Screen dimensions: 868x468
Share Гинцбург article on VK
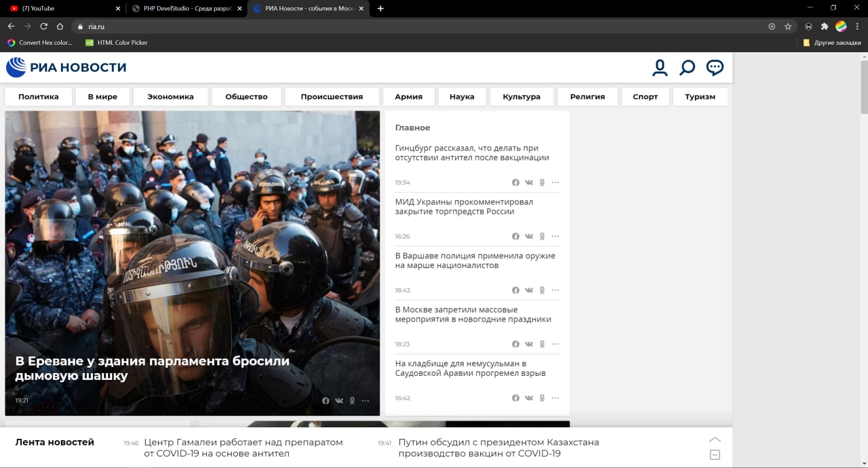pyautogui.click(x=529, y=182)
